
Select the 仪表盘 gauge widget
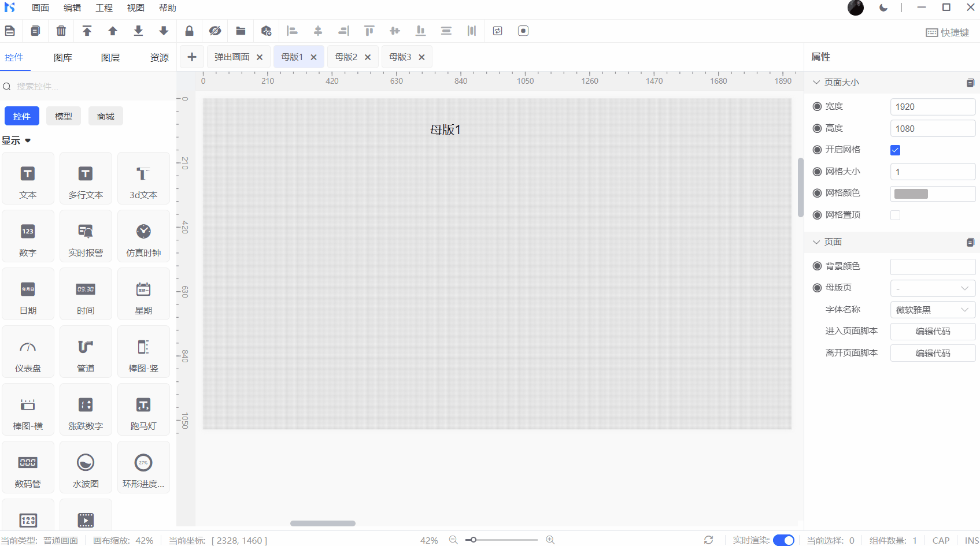[x=28, y=352]
